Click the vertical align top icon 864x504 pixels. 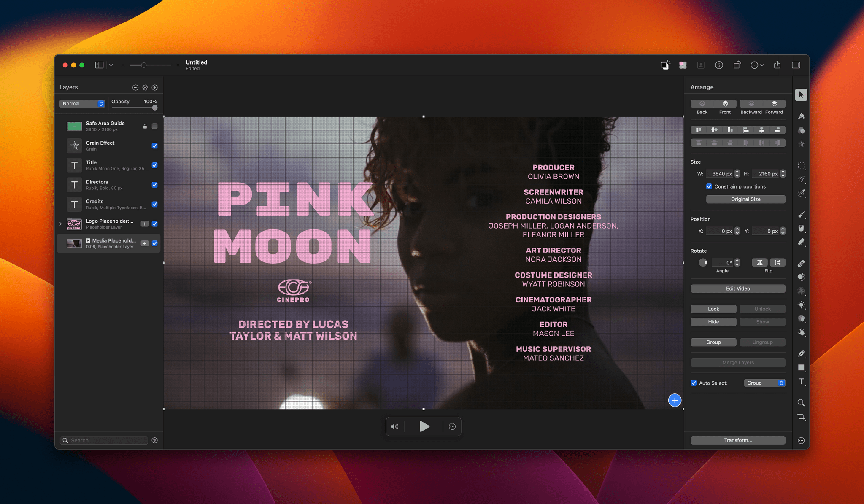point(698,130)
